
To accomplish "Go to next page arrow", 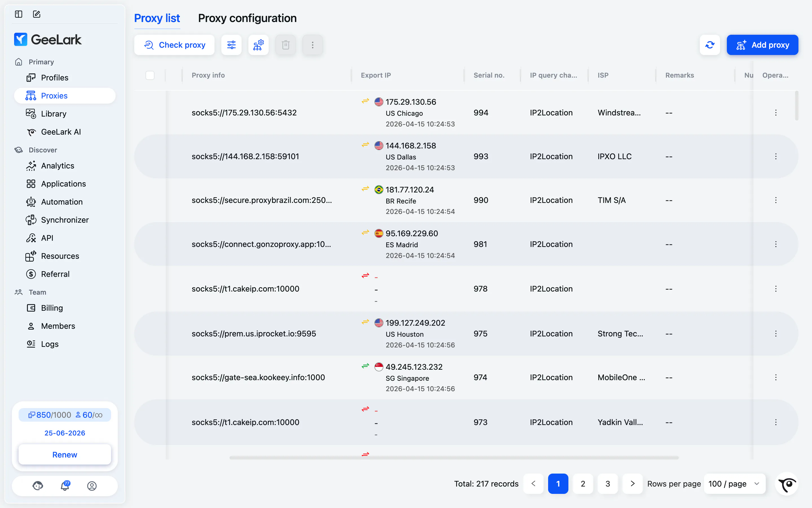I will click(632, 484).
